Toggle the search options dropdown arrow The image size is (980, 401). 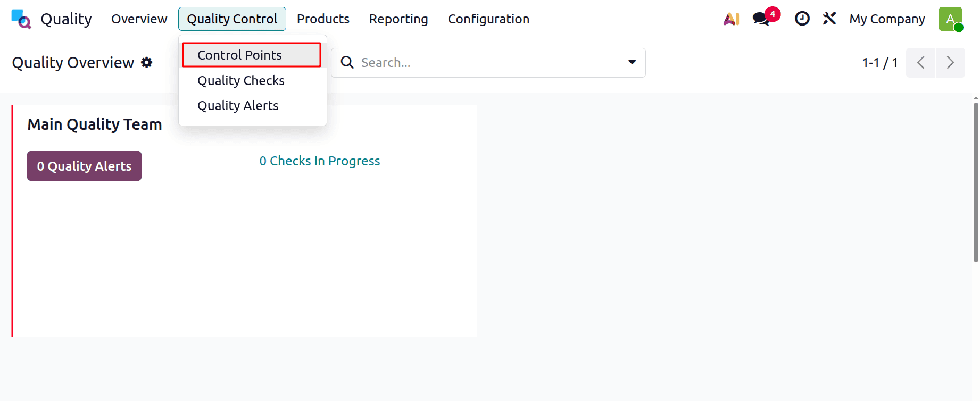click(632, 63)
